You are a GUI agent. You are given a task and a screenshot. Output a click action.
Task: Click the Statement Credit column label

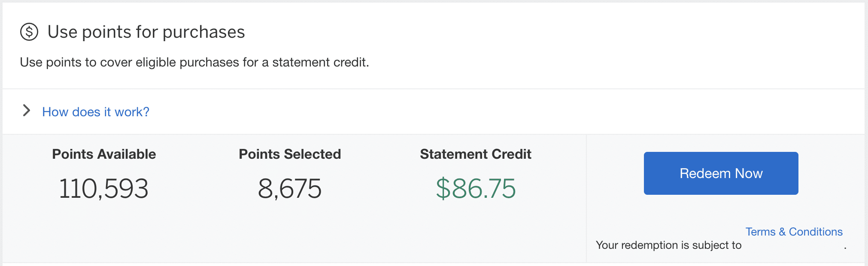click(476, 154)
